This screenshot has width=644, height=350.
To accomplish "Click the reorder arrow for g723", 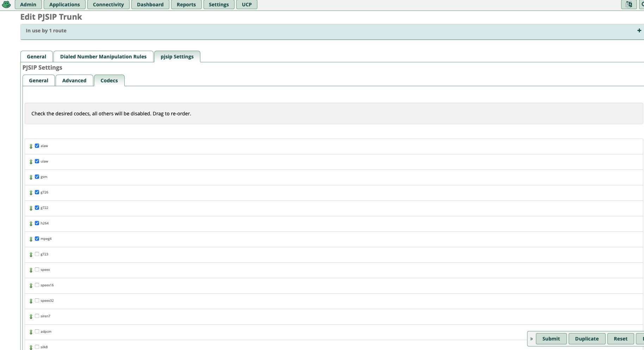I will pos(31,255).
